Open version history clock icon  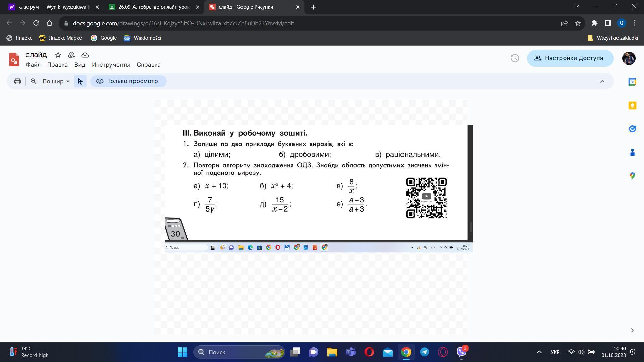(x=515, y=58)
